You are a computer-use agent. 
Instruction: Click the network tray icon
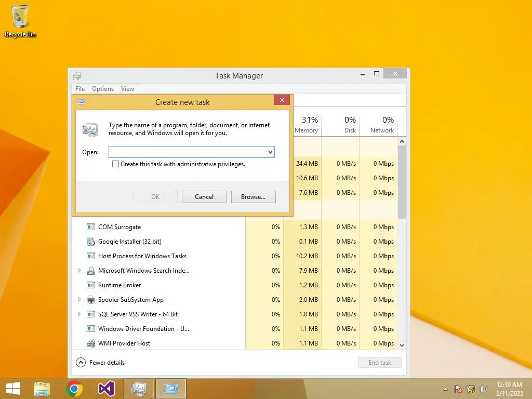(x=471, y=389)
